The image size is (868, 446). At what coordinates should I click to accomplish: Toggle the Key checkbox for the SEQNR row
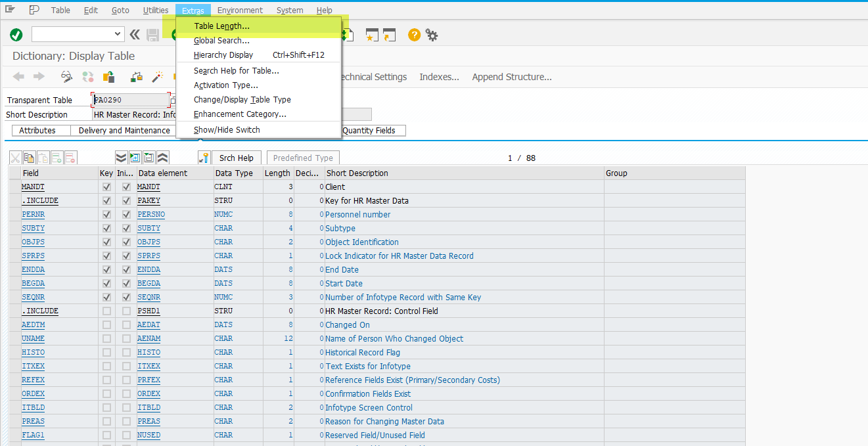(106, 298)
